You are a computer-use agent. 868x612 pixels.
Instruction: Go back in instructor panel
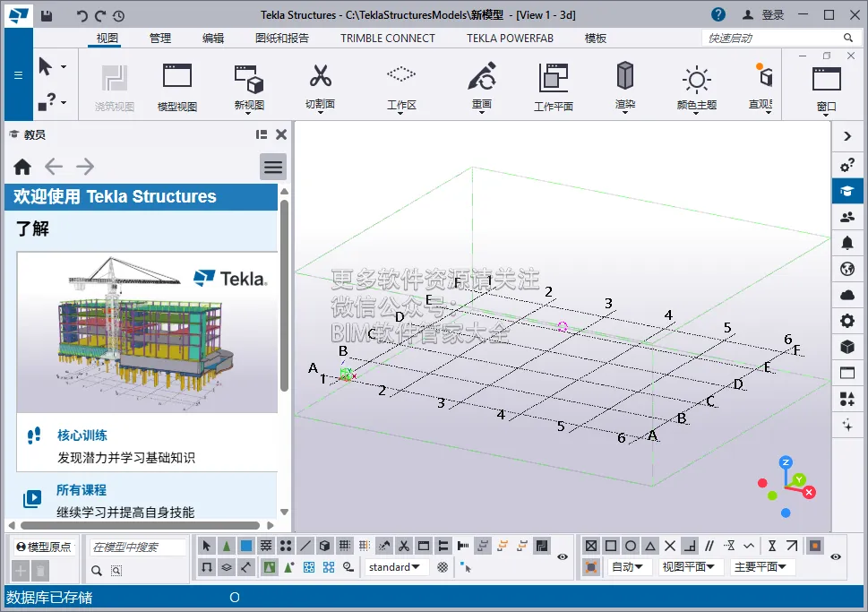[54, 166]
